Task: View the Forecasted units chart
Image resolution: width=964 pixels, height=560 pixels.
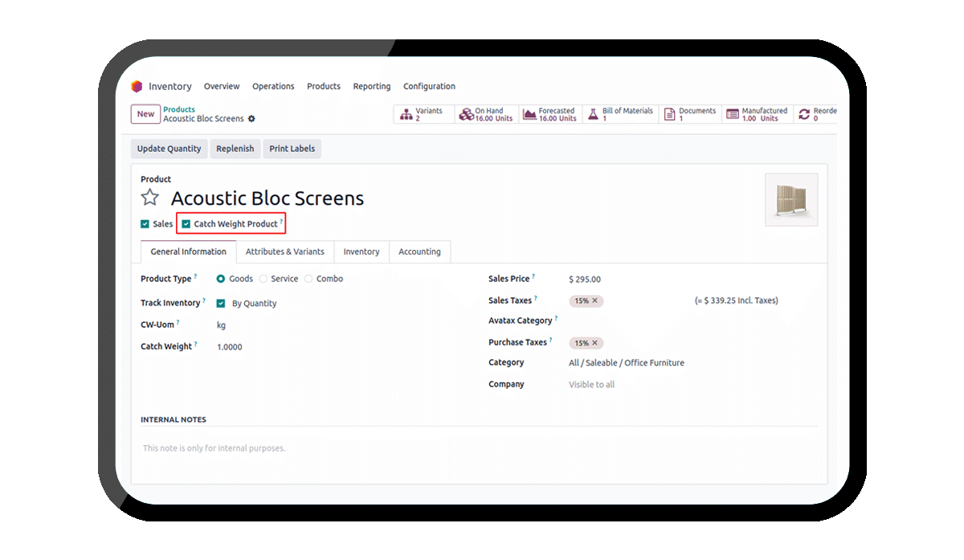Action: (550, 114)
